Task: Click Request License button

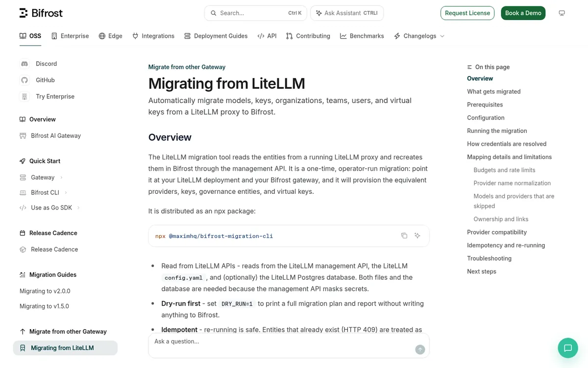Action: [467, 13]
